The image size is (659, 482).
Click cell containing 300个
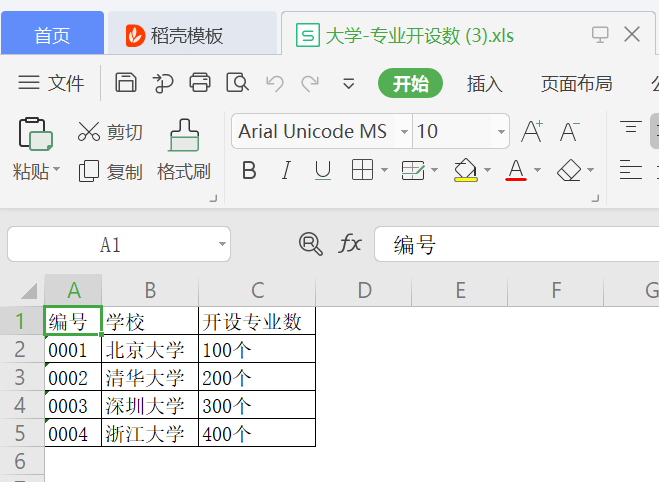tap(257, 405)
